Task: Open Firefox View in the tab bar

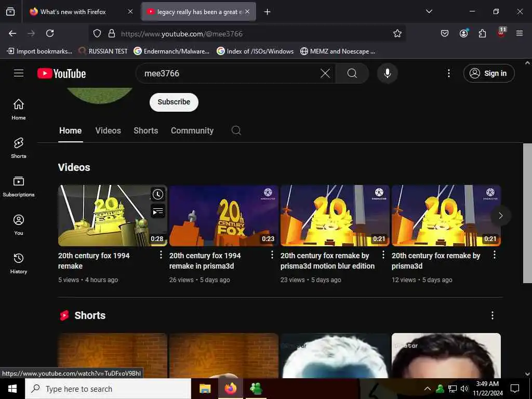Action: [10, 12]
